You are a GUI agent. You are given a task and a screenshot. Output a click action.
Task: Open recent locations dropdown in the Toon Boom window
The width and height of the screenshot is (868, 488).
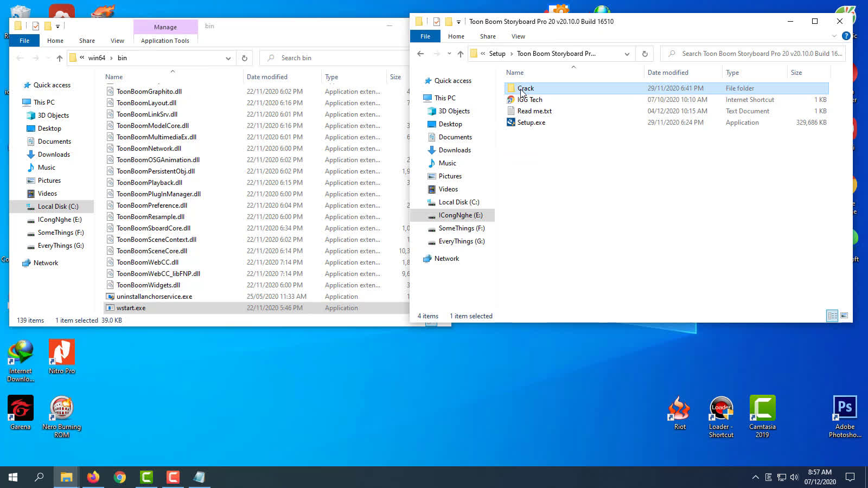pyautogui.click(x=449, y=54)
